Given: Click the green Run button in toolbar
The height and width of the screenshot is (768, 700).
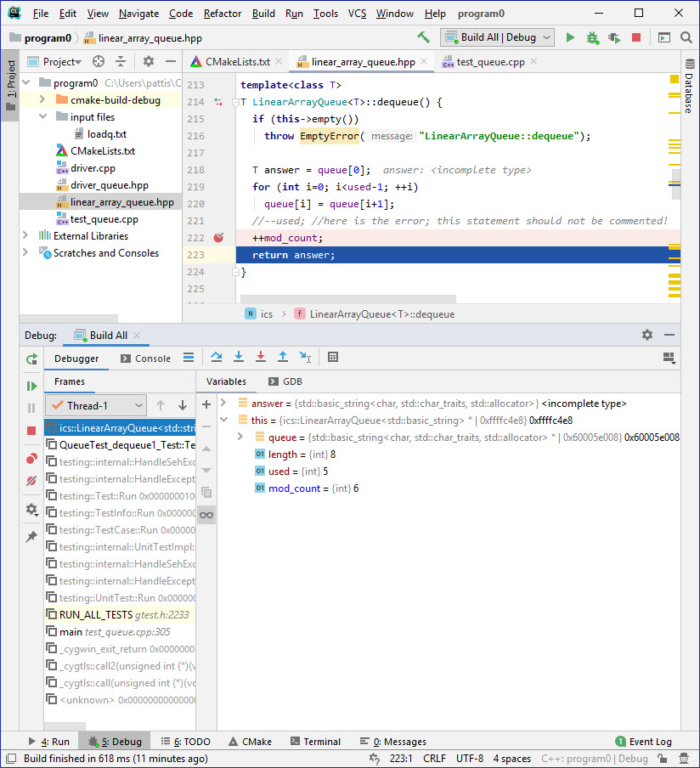Looking at the screenshot, I should (x=570, y=37).
